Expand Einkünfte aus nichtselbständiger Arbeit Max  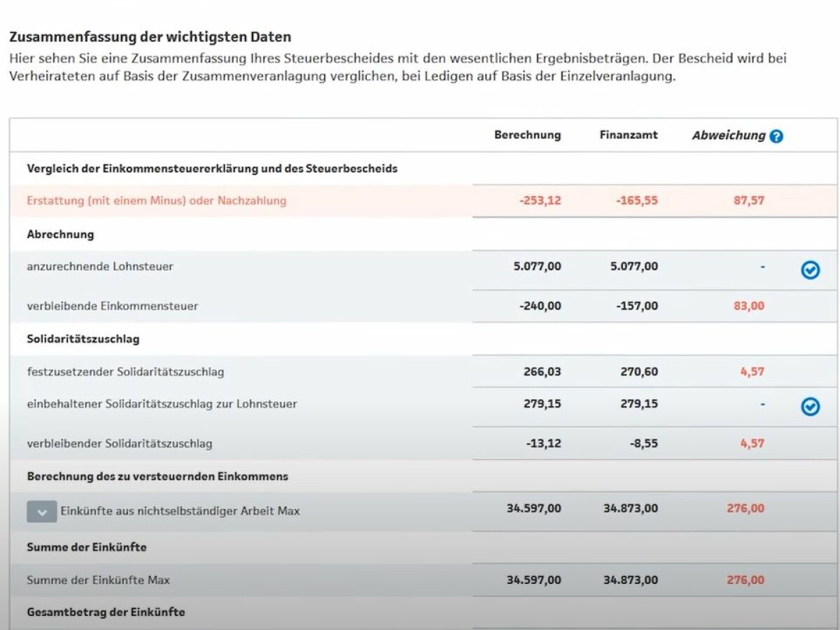click(x=42, y=511)
